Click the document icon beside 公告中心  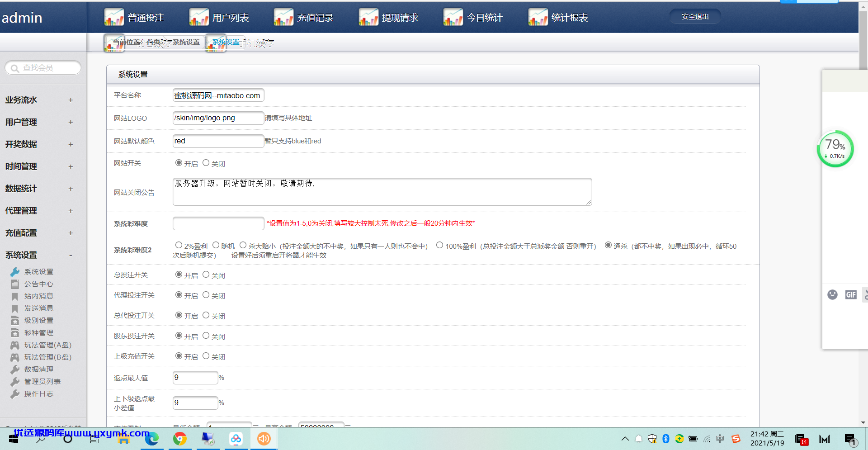point(15,284)
